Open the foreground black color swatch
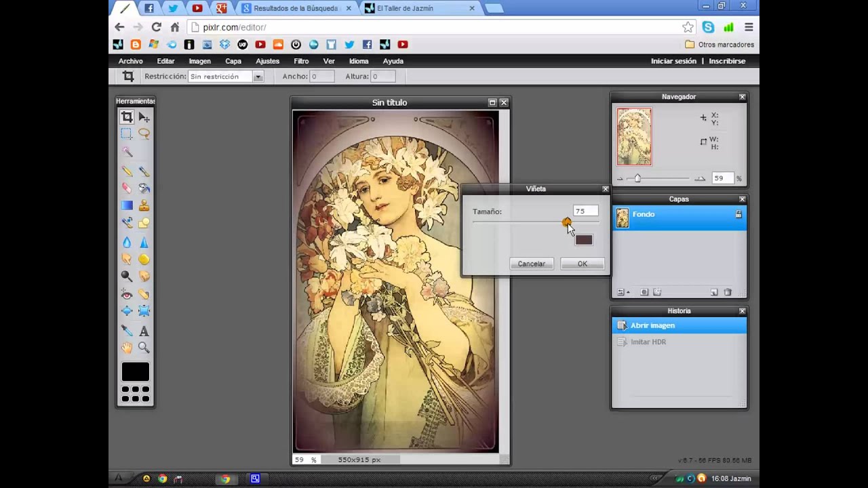The height and width of the screenshot is (488, 868). click(x=135, y=371)
